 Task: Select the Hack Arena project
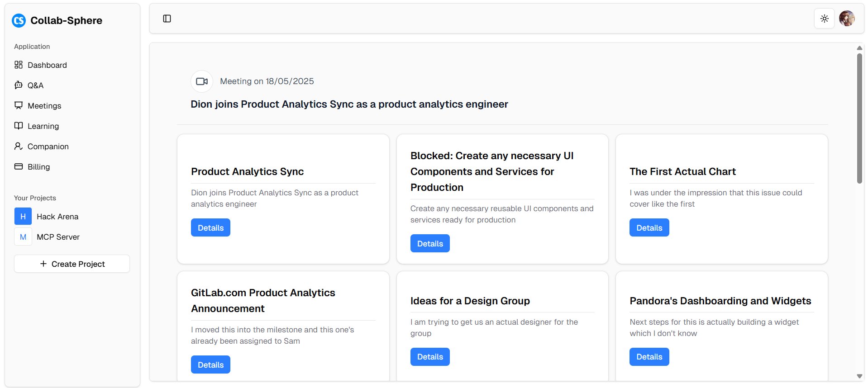57,217
